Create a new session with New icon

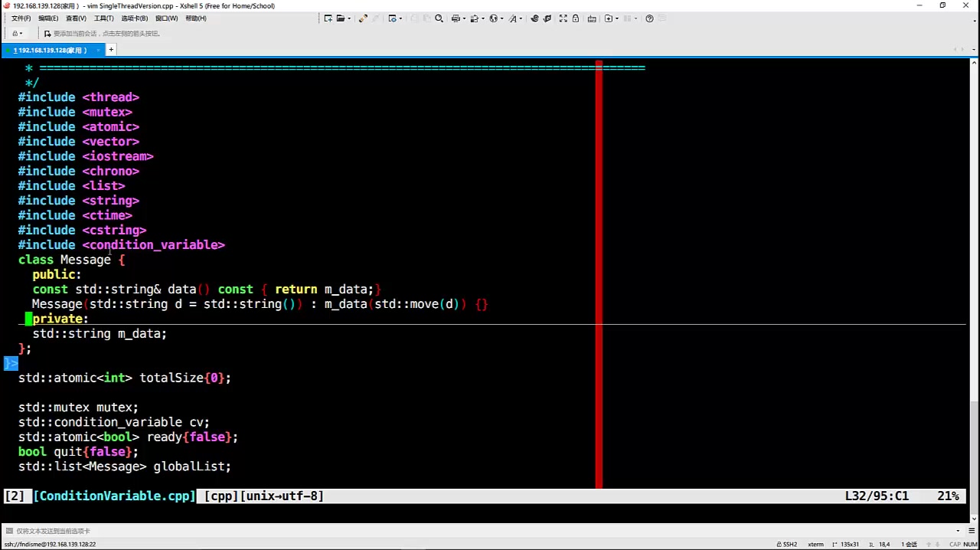point(328,18)
